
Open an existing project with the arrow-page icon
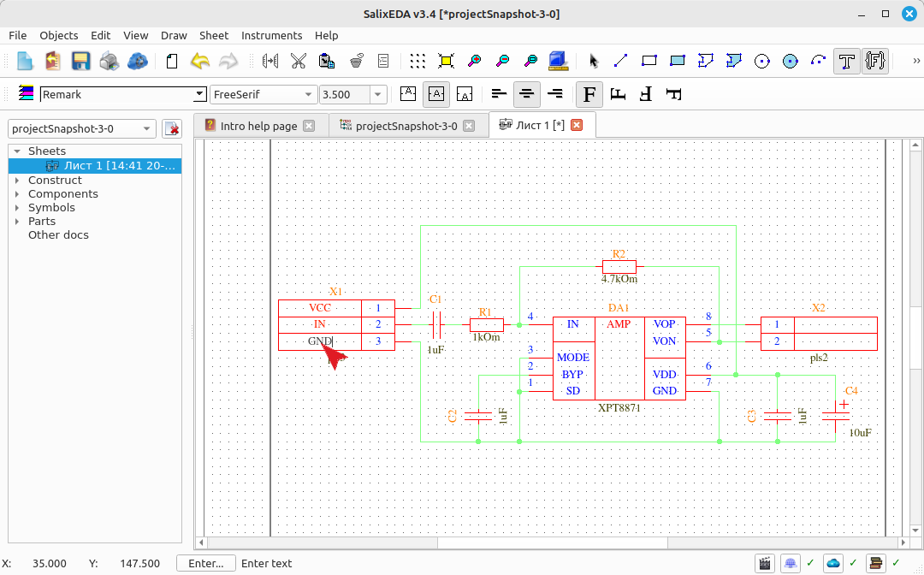[53, 61]
